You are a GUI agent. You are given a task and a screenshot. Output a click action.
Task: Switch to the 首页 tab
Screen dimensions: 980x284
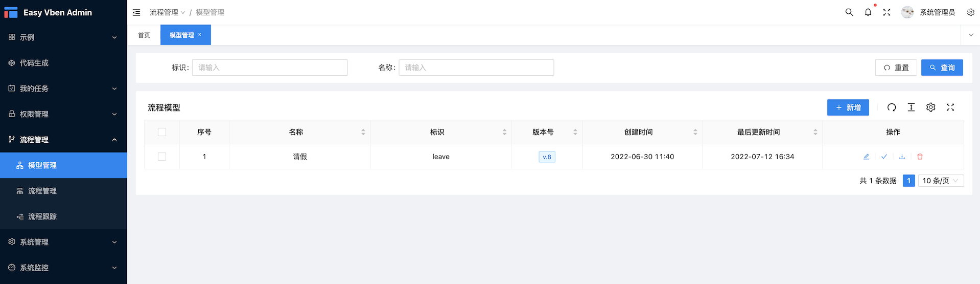coord(144,35)
